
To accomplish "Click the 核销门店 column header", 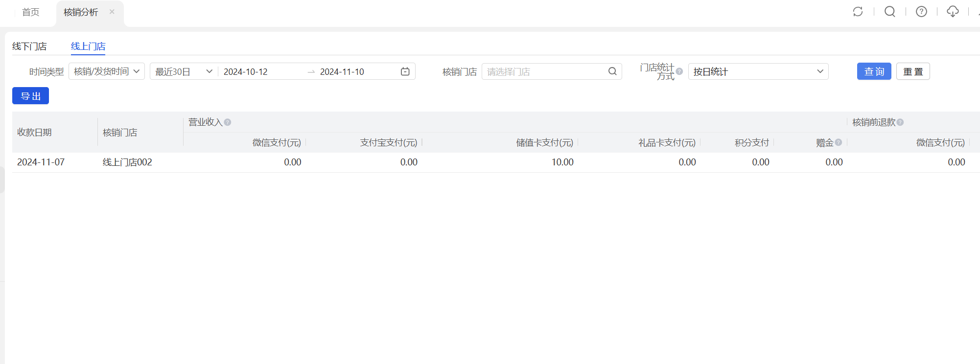I will click(120, 132).
